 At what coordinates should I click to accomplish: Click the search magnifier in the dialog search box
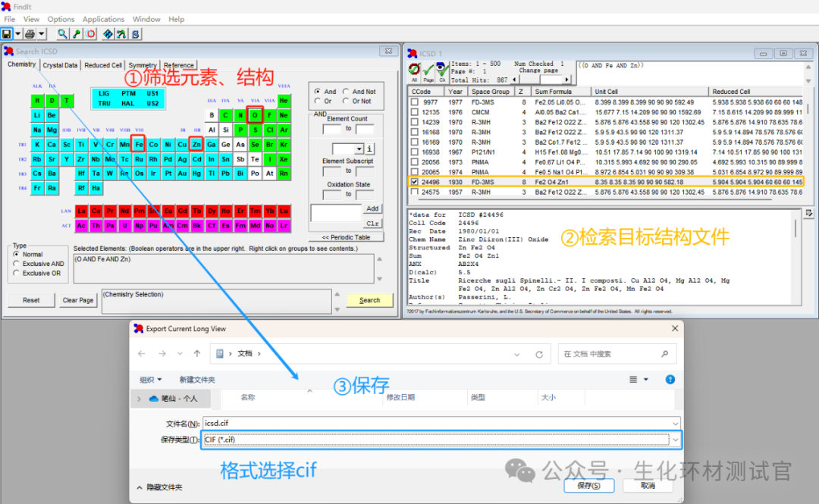pos(664,354)
